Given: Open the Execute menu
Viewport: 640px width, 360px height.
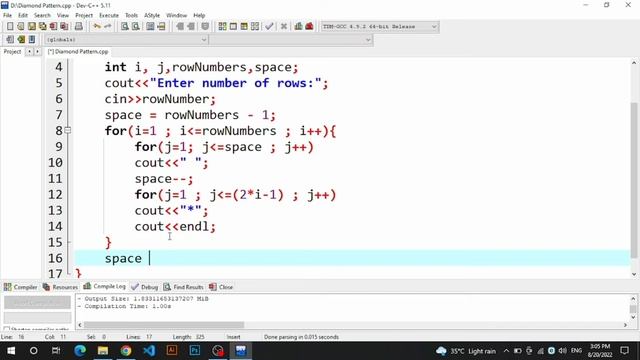Looking at the screenshot, I should coord(109,15).
